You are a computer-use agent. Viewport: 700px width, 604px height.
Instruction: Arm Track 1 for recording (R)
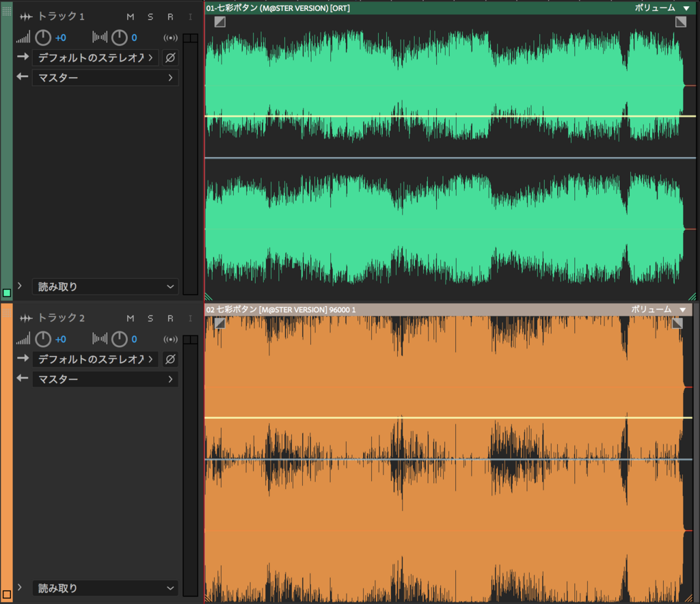tap(170, 17)
